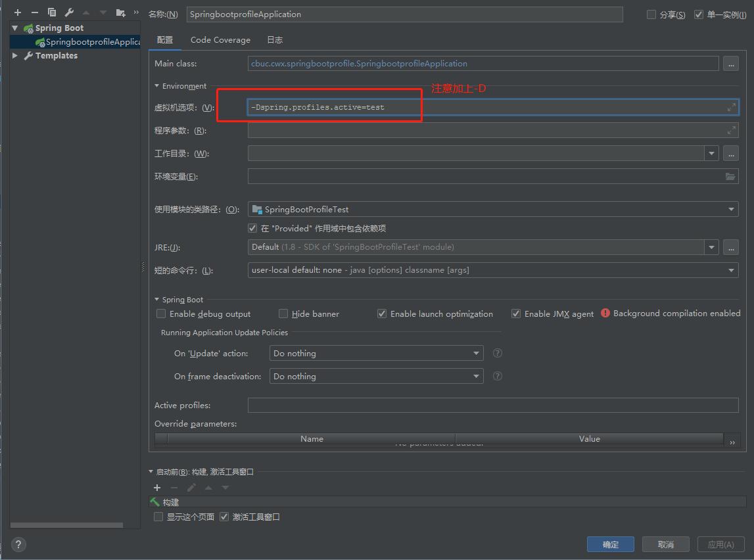Switch to 日志 logs tab
Screen dimensions: 754x560
(275, 40)
